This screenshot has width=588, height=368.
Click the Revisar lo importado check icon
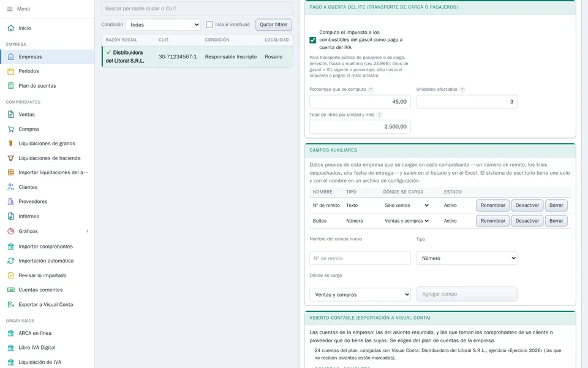[x=11, y=275]
